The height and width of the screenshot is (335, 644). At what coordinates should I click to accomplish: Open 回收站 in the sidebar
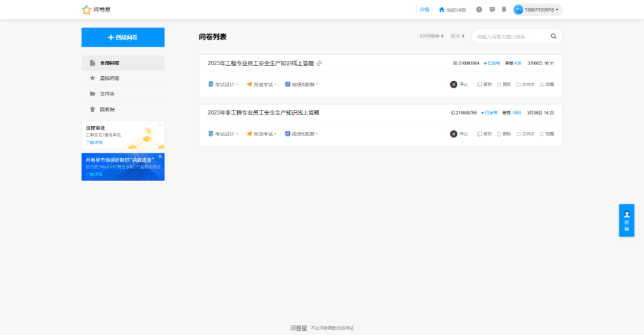pos(107,109)
